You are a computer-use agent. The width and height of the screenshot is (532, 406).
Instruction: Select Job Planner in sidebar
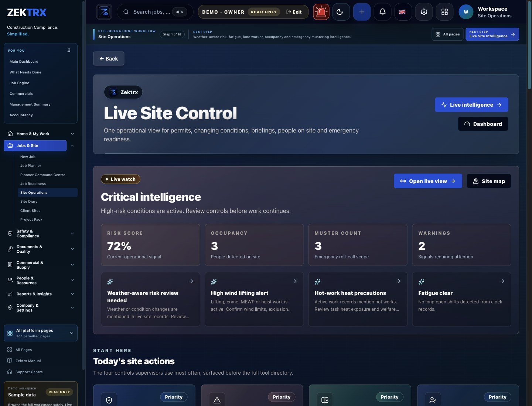47,166
